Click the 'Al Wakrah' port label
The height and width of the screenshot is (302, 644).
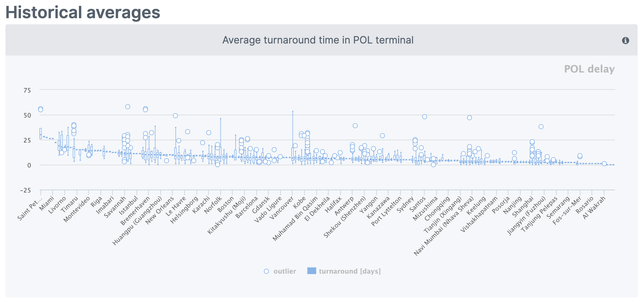(595, 208)
